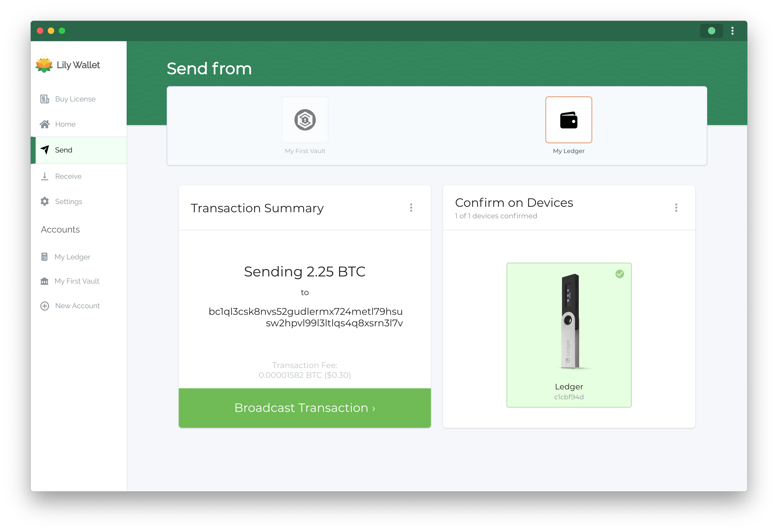Select New Account from sidebar

pyautogui.click(x=77, y=305)
